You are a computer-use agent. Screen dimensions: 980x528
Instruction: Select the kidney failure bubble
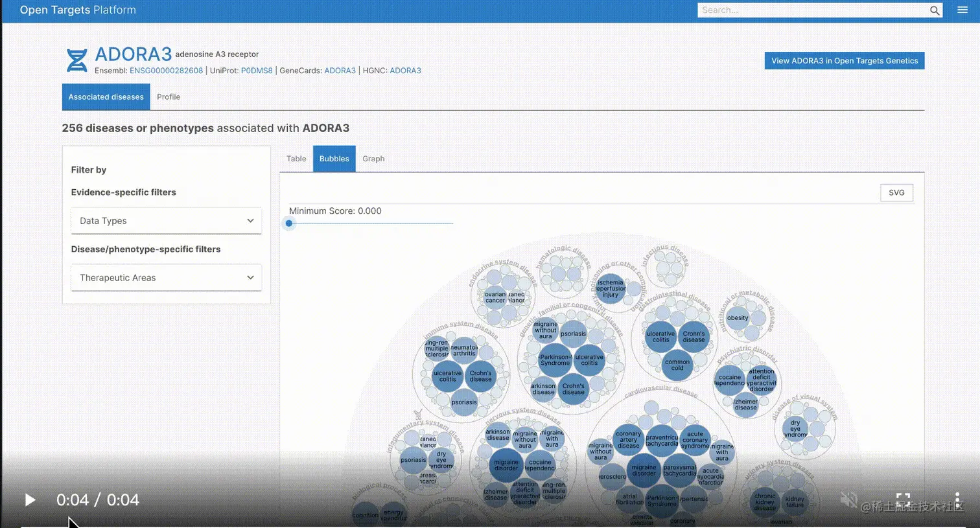(795, 502)
